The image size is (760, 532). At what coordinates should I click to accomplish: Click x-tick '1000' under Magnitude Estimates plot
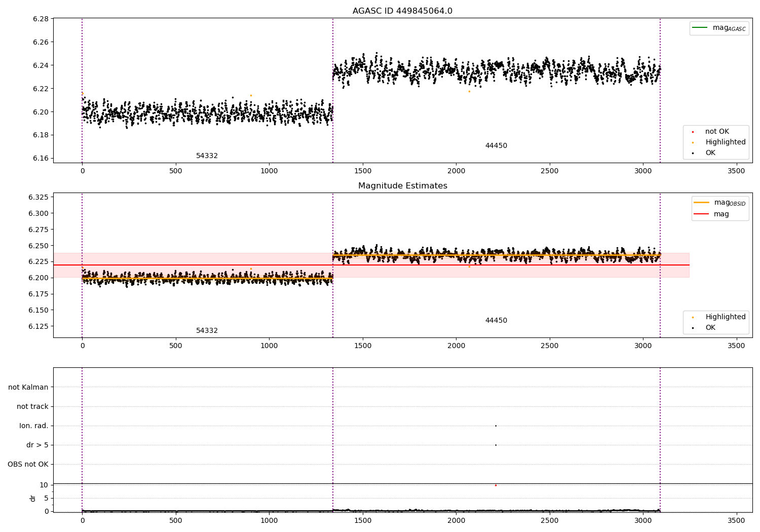click(269, 346)
